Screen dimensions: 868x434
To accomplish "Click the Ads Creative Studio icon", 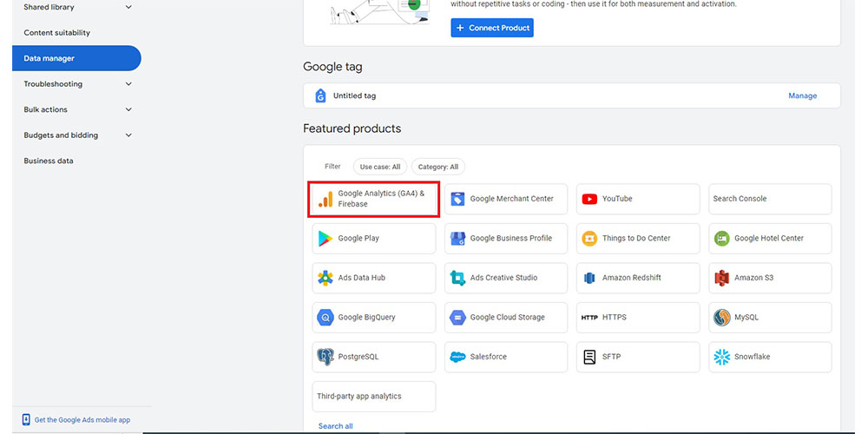I will click(457, 278).
